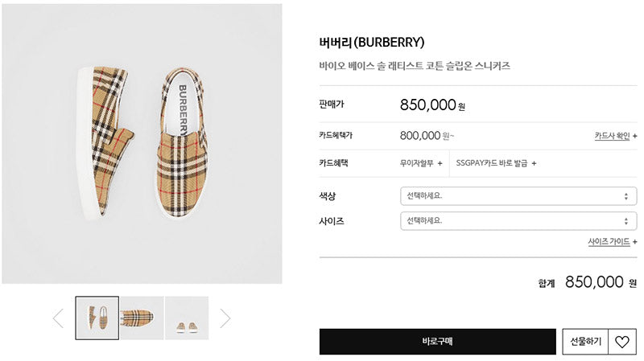Click the heart wishlist icon

[621, 342]
